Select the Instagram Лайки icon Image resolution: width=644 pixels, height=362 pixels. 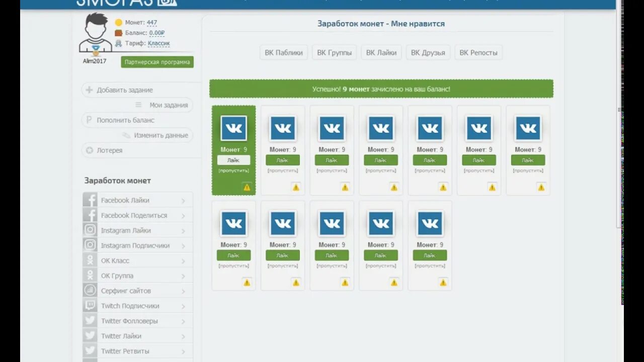pyautogui.click(x=90, y=230)
